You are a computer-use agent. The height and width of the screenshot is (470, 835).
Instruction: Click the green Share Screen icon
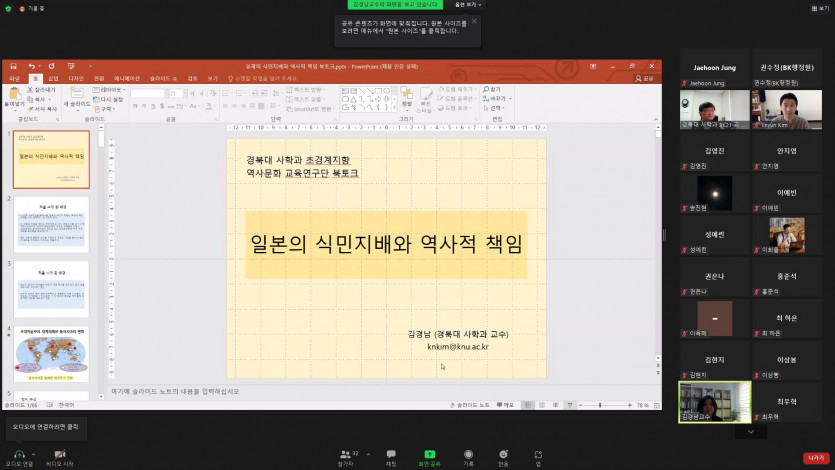[x=429, y=454]
